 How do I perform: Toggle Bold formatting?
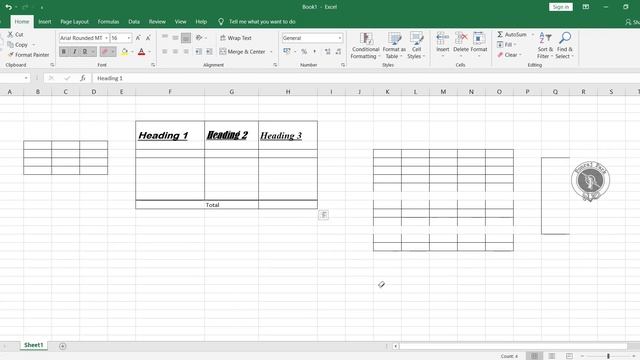point(64,51)
